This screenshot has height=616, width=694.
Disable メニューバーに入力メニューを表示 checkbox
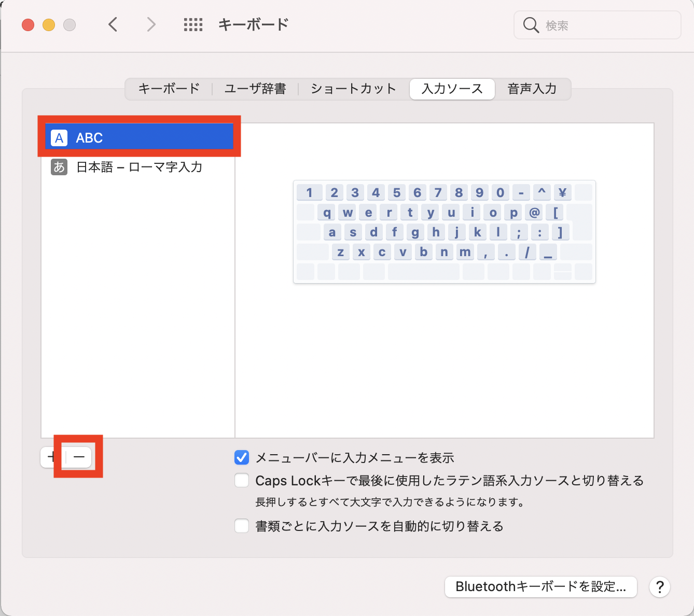tap(242, 457)
